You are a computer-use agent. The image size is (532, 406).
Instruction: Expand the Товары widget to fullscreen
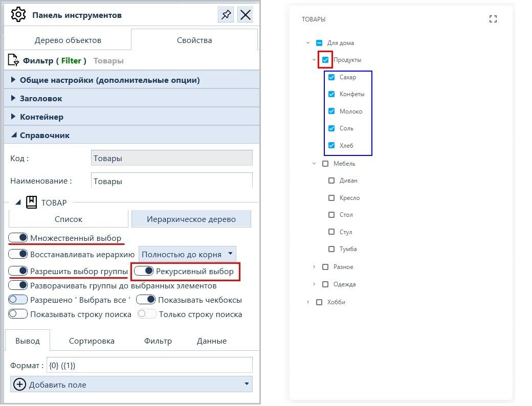point(493,19)
